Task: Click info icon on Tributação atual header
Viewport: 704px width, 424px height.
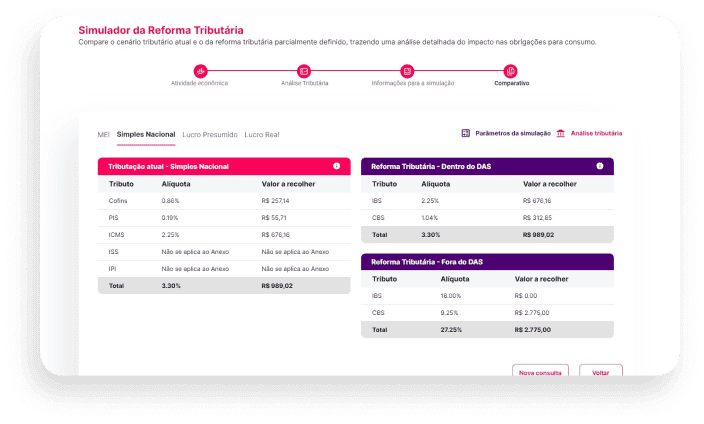Action: click(336, 166)
